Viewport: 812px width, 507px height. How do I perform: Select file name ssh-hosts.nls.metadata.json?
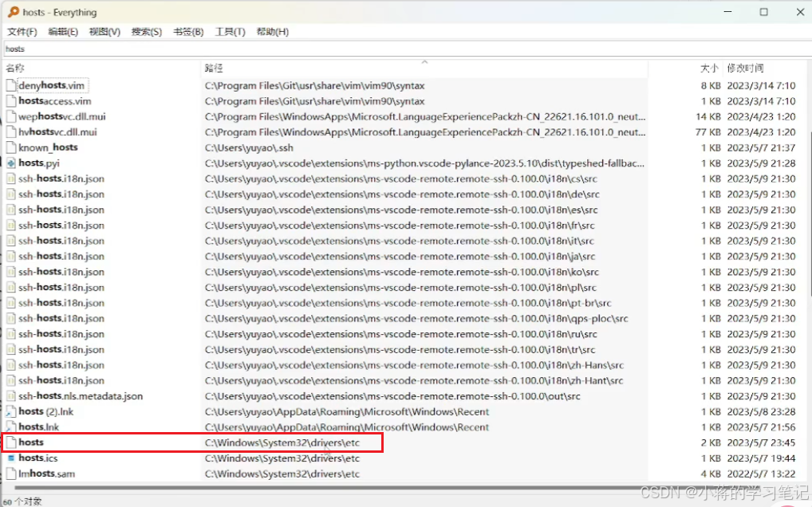tap(81, 395)
